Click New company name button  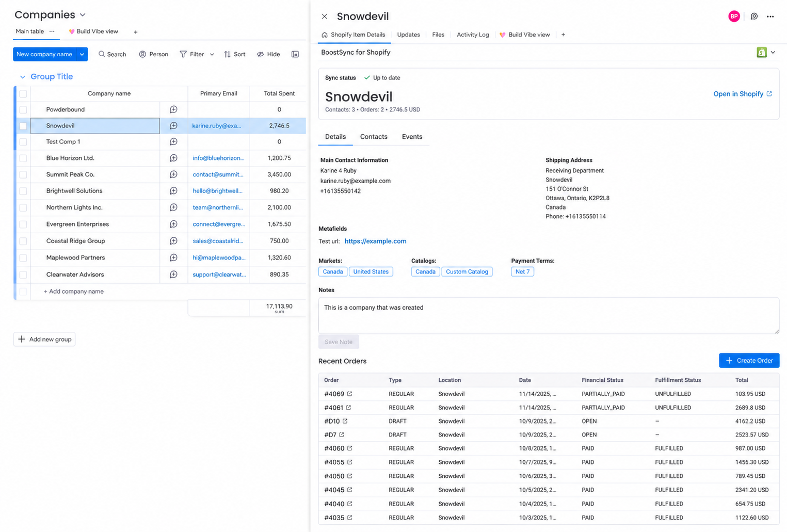44,54
